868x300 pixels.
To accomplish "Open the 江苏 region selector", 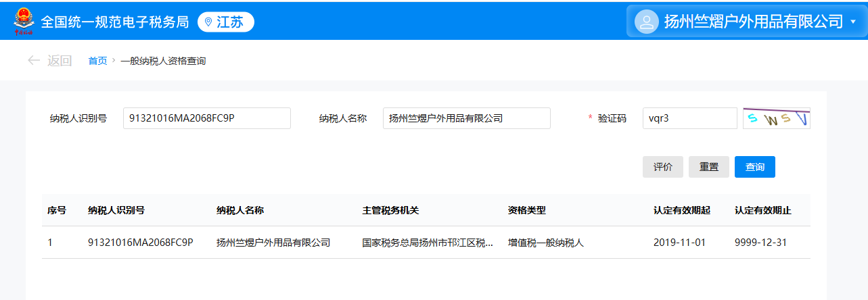I will pyautogui.click(x=226, y=22).
